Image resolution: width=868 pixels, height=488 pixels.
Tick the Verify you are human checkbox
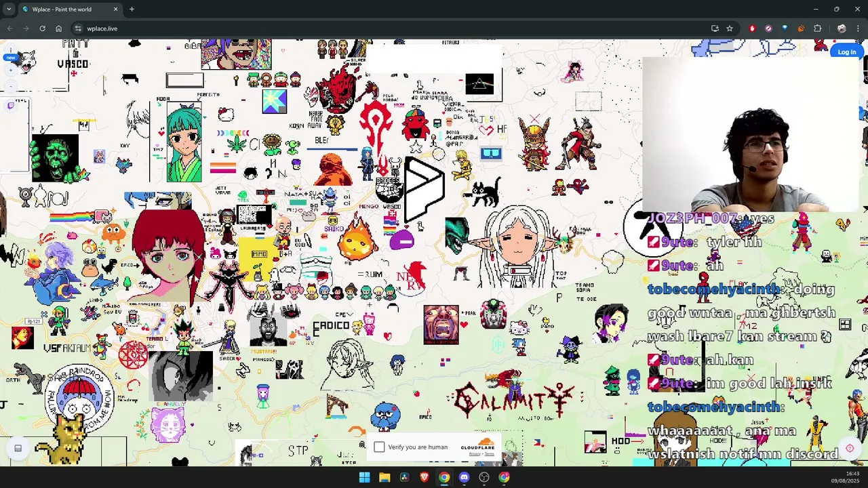(x=379, y=447)
